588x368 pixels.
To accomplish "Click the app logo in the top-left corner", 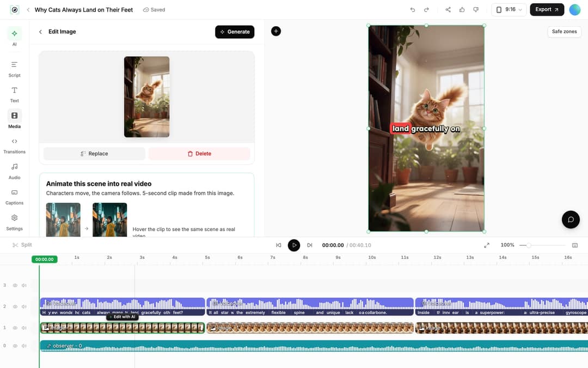I will tap(14, 10).
